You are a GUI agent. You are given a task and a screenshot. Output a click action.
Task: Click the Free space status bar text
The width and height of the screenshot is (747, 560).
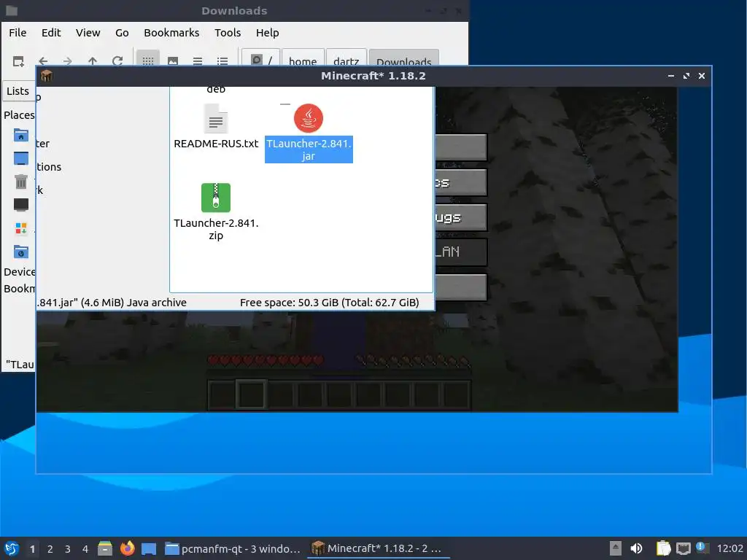click(329, 303)
